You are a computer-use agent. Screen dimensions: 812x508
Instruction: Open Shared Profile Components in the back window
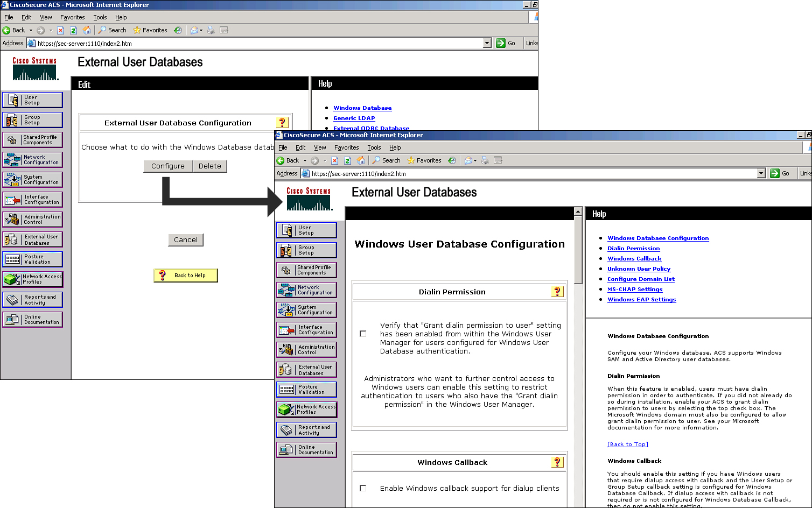point(32,140)
